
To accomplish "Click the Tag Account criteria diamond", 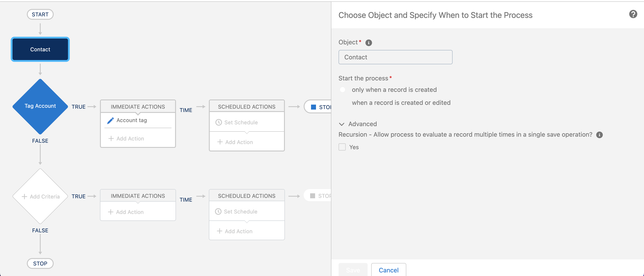I will [40, 106].
